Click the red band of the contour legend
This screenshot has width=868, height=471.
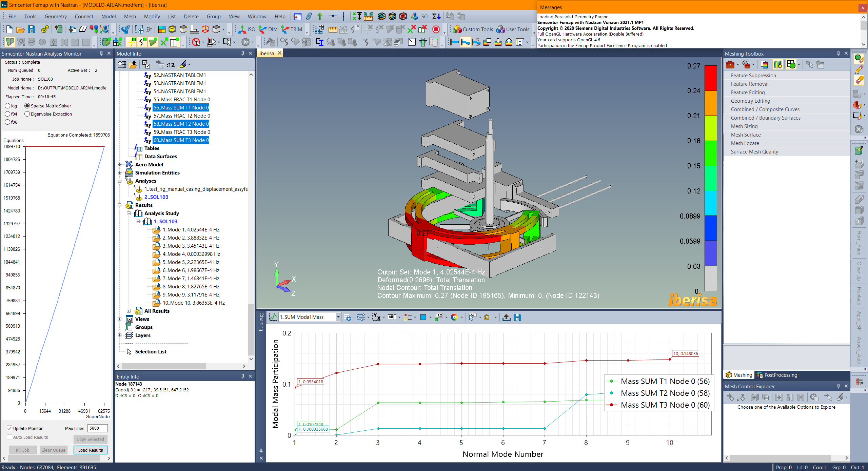[711, 78]
